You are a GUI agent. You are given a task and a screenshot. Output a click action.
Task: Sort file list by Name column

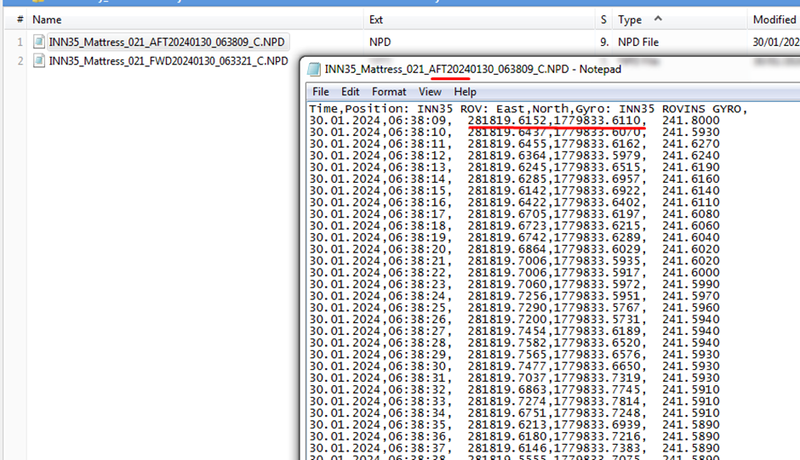click(47, 19)
